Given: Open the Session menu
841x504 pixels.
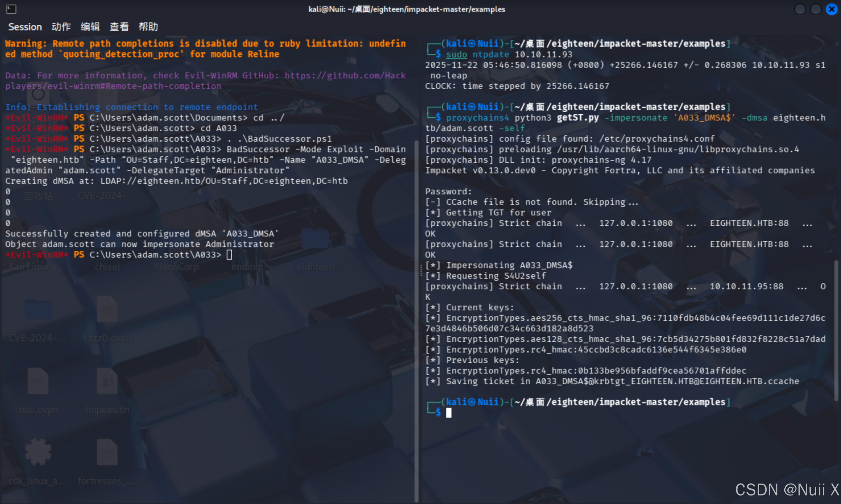Looking at the screenshot, I should pyautogui.click(x=25, y=27).
